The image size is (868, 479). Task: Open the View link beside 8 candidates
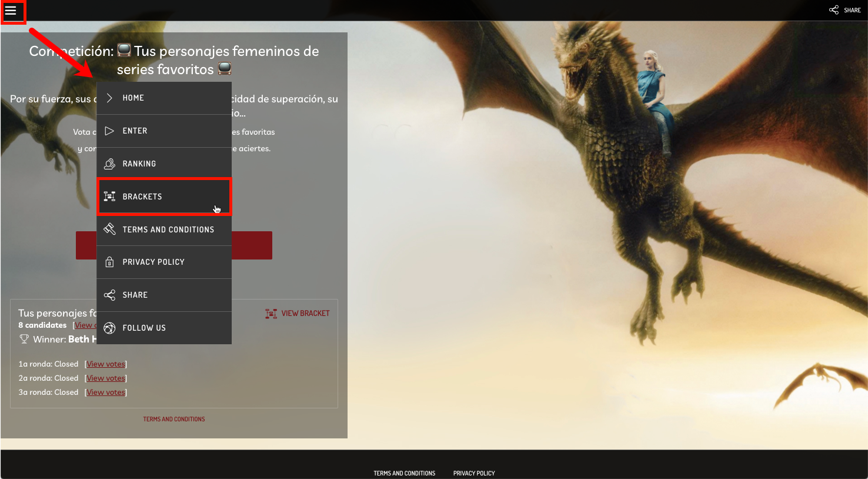[x=85, y=325]
